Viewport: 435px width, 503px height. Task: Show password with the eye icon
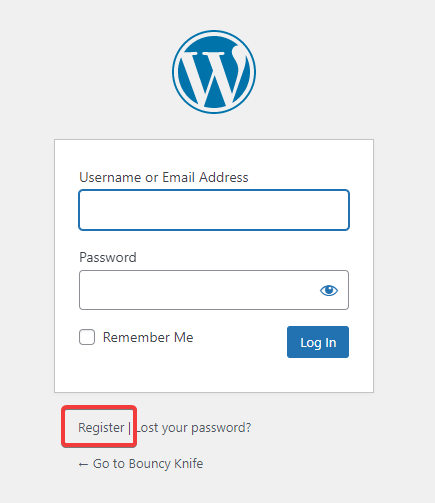point(329,290)
